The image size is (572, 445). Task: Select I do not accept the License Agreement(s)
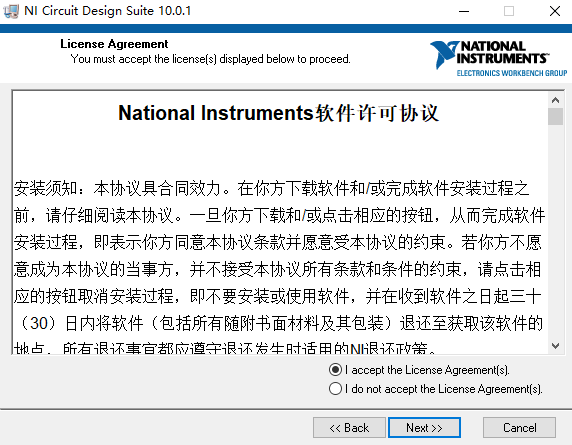pyautogui.click(x=436, y=389)
